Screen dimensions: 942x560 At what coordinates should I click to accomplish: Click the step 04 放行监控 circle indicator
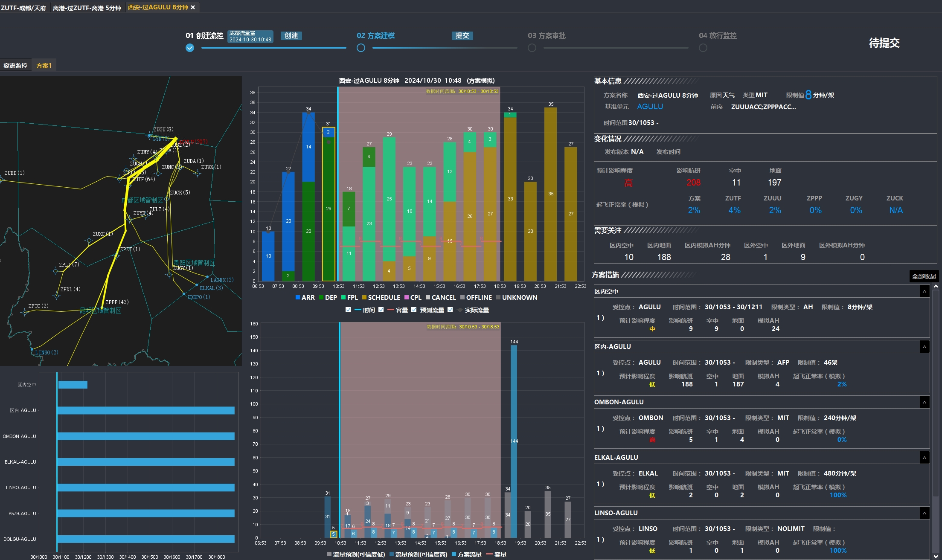(703, 48)
